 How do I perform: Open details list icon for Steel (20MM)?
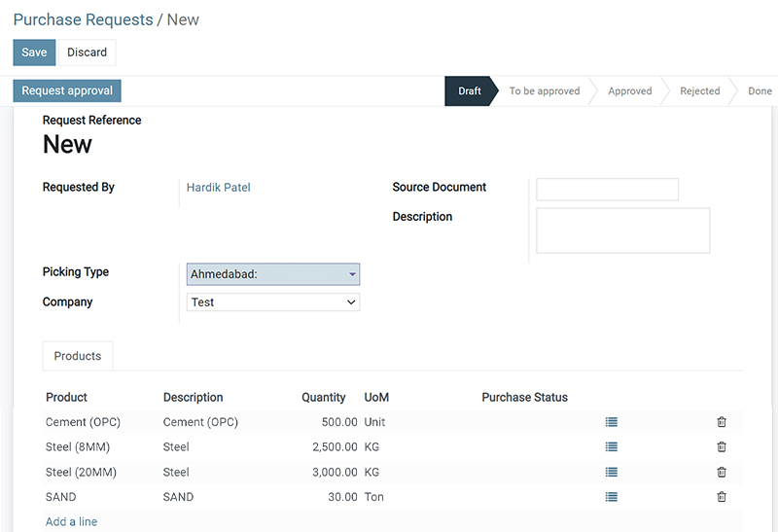coord(612,472)
